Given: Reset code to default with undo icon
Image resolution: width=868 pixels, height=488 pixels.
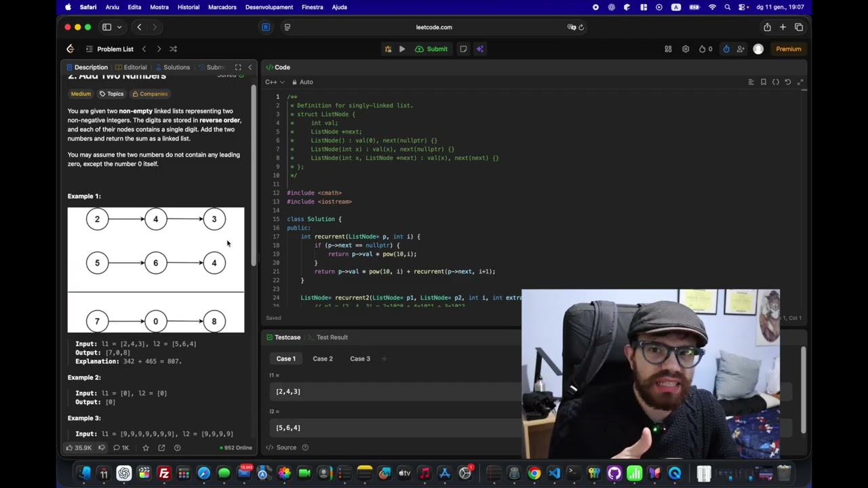Looking at the screenshot, I should (x=788, y=82).
